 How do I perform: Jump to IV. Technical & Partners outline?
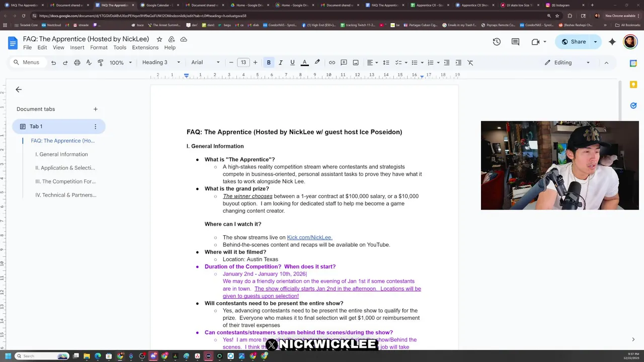coord(66,195)
